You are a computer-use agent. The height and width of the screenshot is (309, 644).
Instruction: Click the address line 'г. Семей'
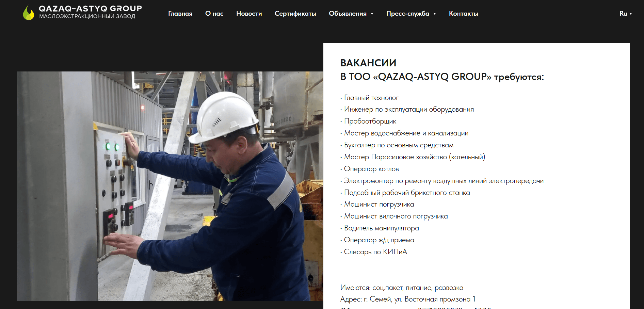(408, 299)
